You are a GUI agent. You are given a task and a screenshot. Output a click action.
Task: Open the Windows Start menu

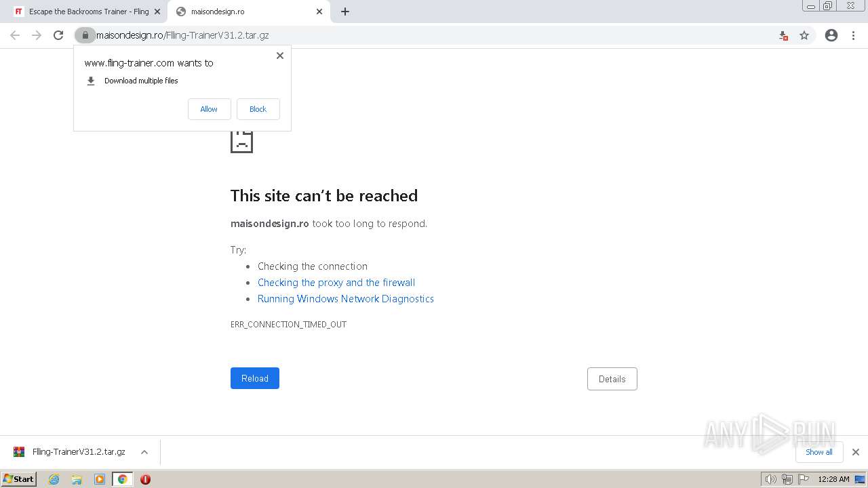[x=19, y=479]
